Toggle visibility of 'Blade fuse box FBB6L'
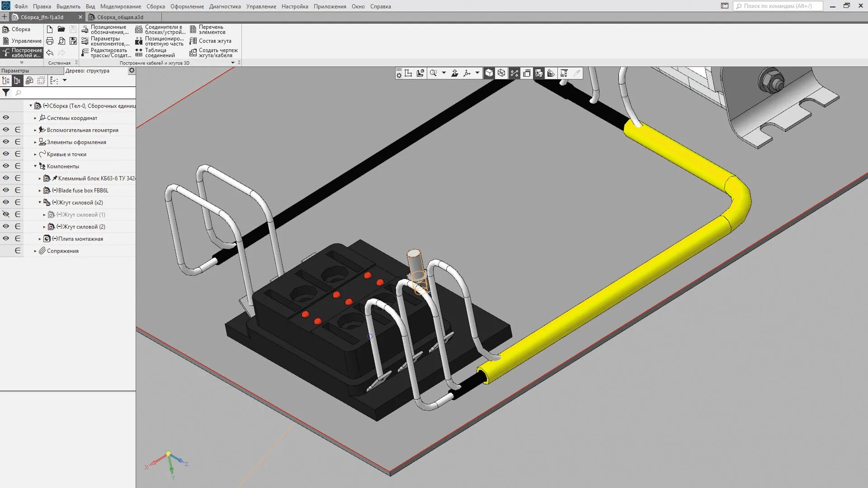The image size is (868, 488). click(6, 190)
